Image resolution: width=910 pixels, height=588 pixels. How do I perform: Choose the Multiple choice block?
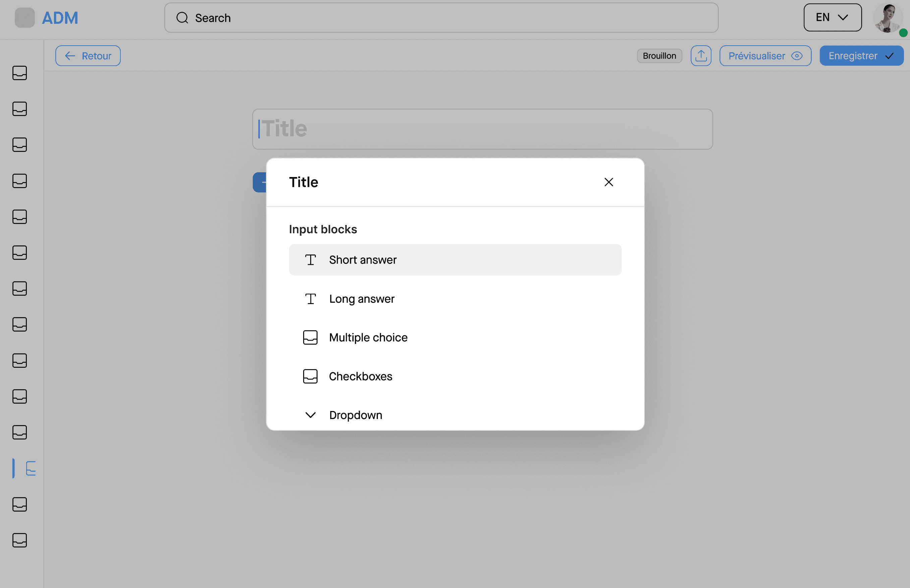[x=455, y=338]
